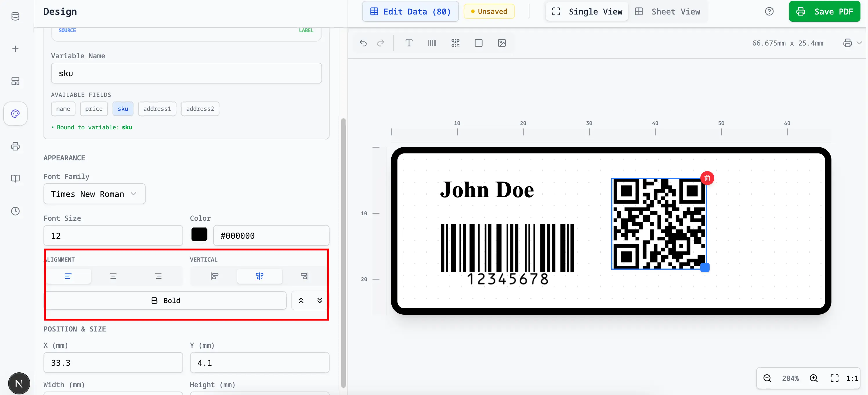This screenshot has height=395, width=868.
Task: Bring element forward with up chevrons
Action: click(x=301, y=300)
